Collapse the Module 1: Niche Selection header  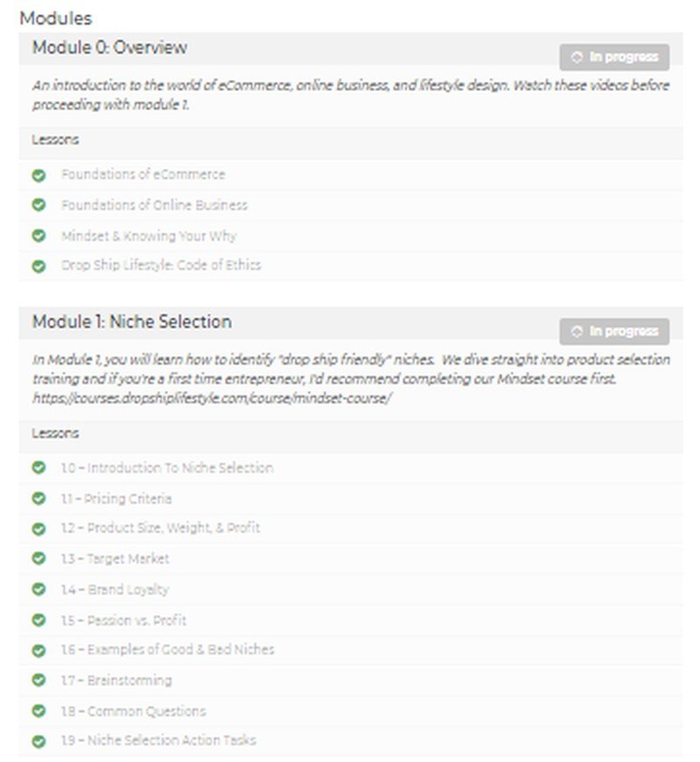coord(132,322)
